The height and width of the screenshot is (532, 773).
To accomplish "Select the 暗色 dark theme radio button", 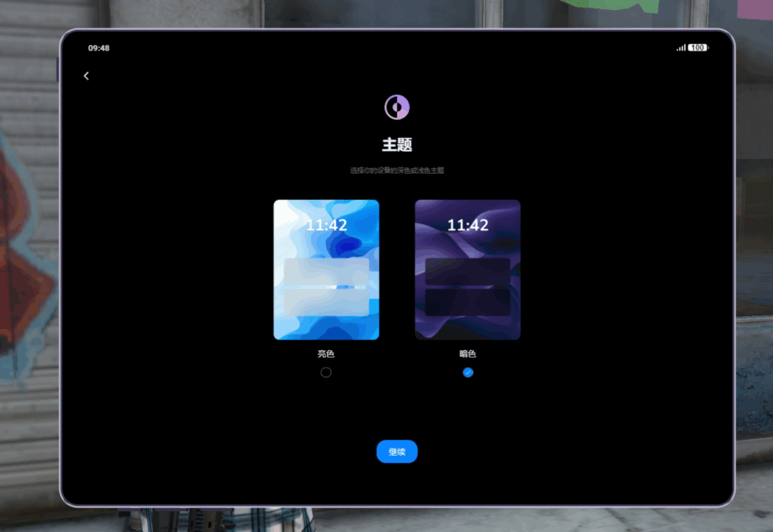I will pos(468,373).
